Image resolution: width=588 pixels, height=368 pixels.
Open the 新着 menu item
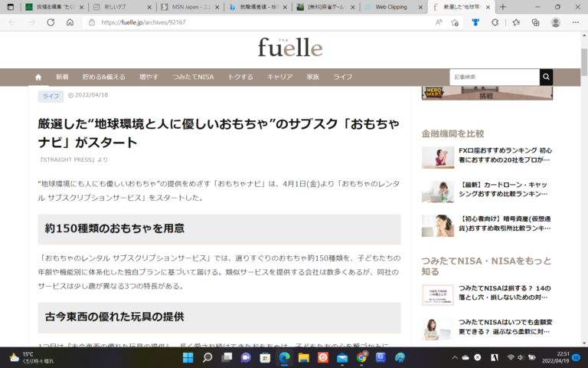(x=62, y=77)
